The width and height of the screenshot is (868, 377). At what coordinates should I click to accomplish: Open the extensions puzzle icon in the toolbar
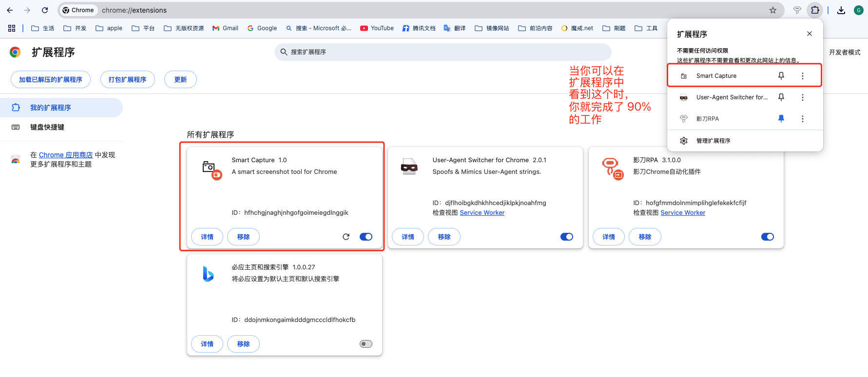[x=815, y=10]
